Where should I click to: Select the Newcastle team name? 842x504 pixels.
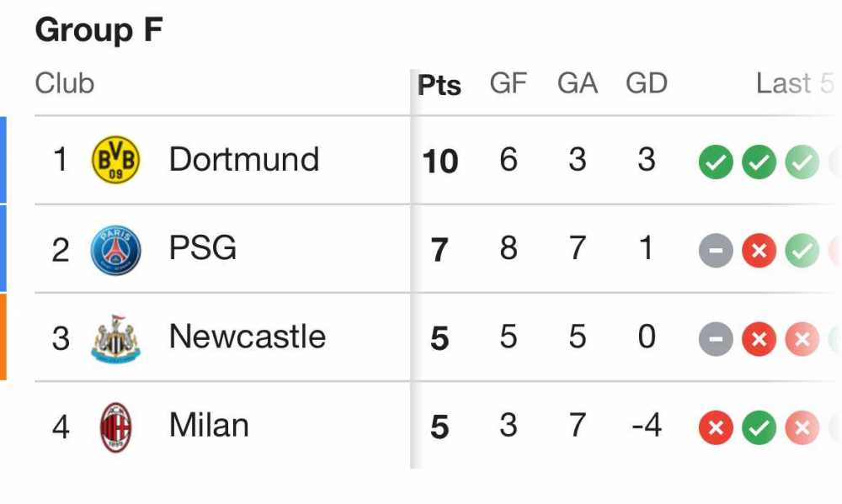click(x=248, y=337)
